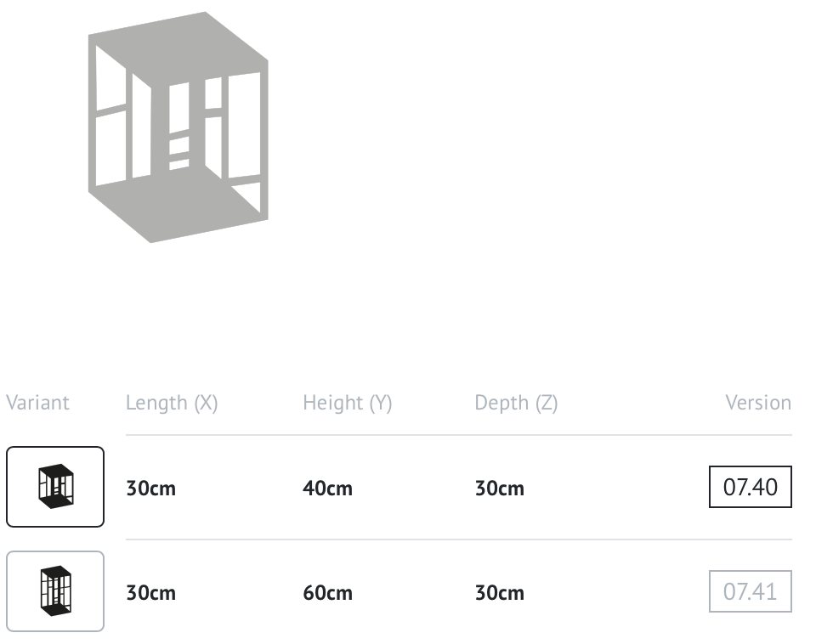Choose version 07.40
Image resolution: width=816 pixels, height=644 pixels.
click(x=750, y=487)
